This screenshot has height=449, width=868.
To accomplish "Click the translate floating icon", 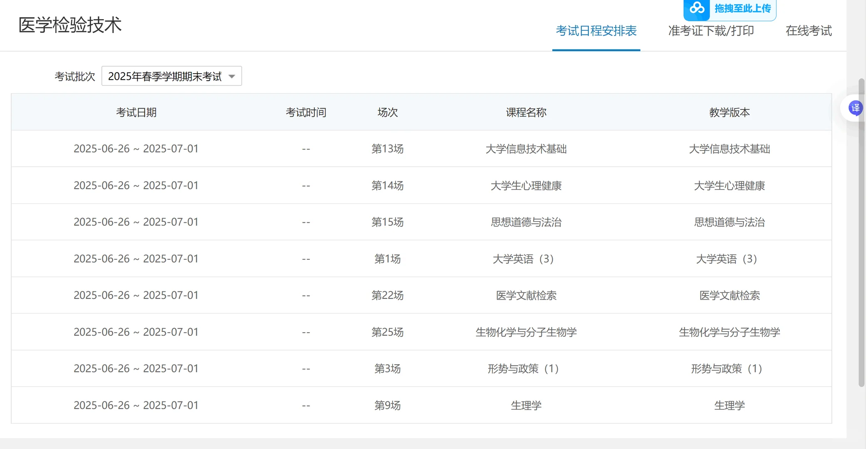I will (855, 108).
